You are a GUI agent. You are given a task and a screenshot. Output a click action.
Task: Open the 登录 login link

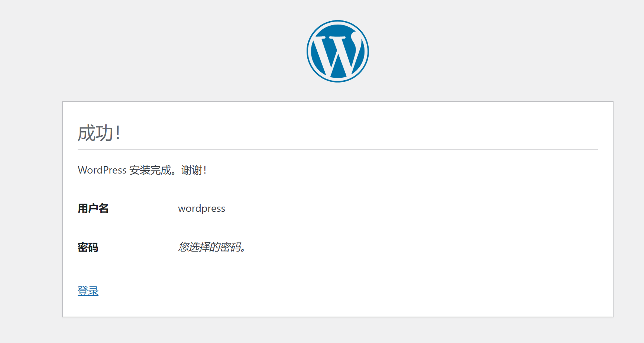pyautogui.click(x=88, y=291)
